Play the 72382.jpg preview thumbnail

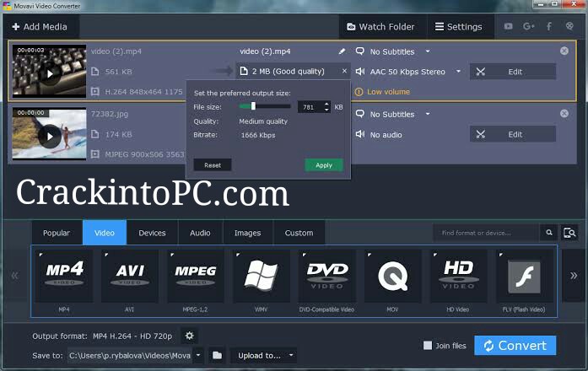click(x=50, y=137)
